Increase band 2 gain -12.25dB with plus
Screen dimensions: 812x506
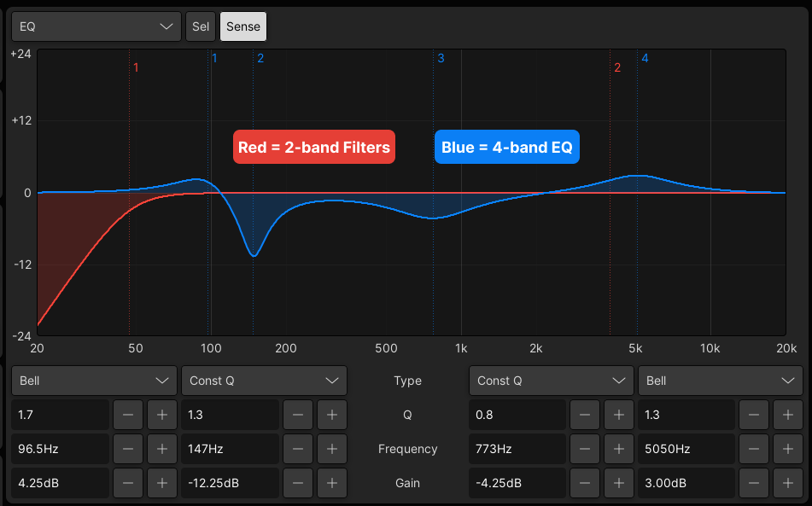tap(332, 483)
